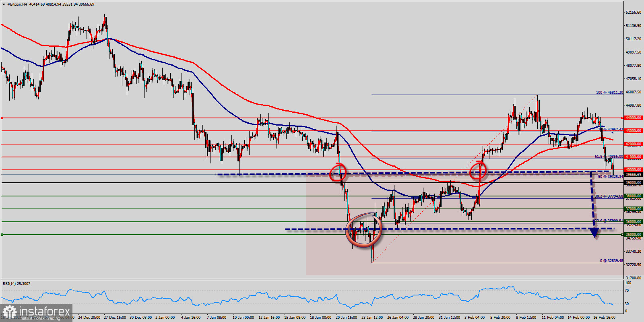Click time axis label 30 Dec 08:00
Viewport: 644px width, 322px height.
140,318
